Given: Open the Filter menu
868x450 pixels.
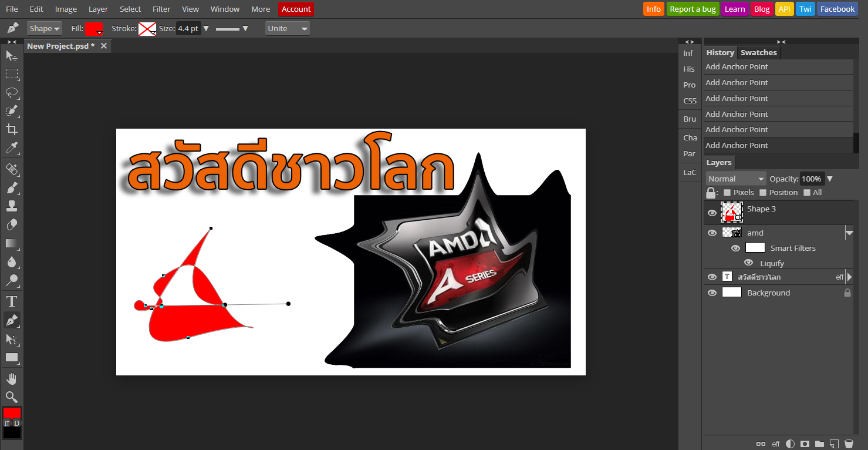Looking at the screenshot, I should coord(161,9).
